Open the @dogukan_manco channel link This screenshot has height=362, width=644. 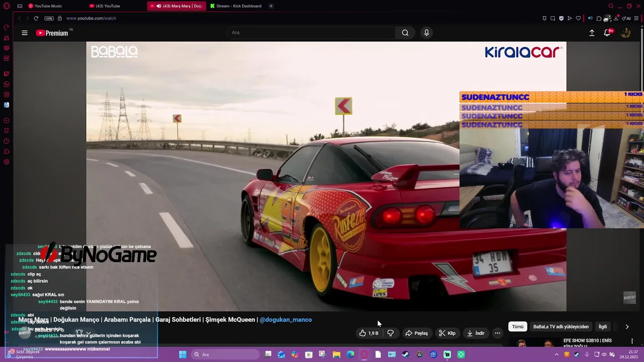pos(286,320)
